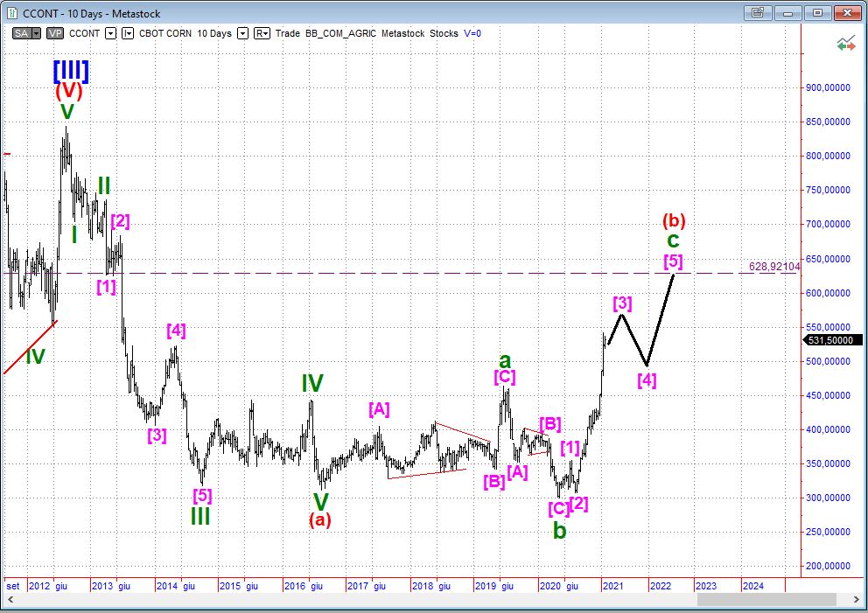The image size is (868, 613).
Task: Click the Stocks label in chart header
Action: [x=444, y=33]
